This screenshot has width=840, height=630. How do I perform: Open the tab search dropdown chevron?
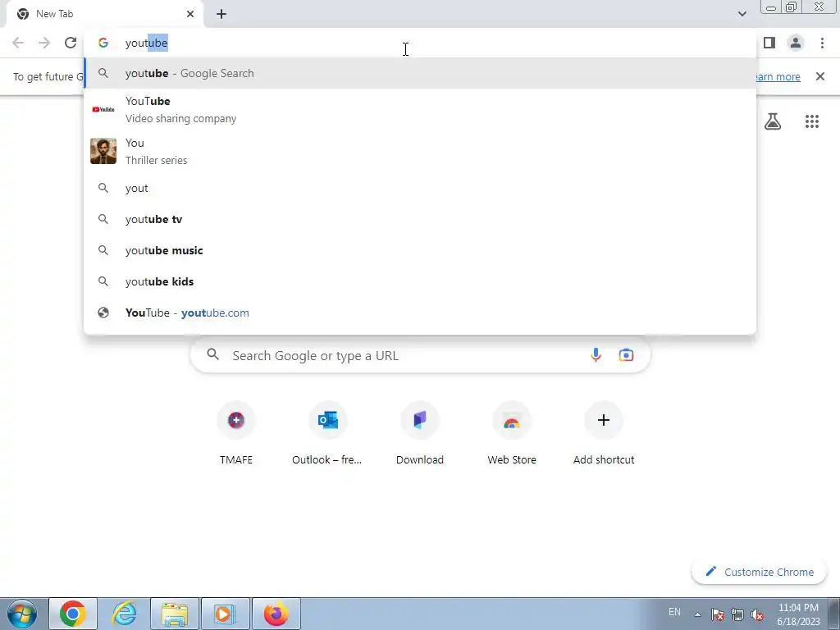(742, 14)
